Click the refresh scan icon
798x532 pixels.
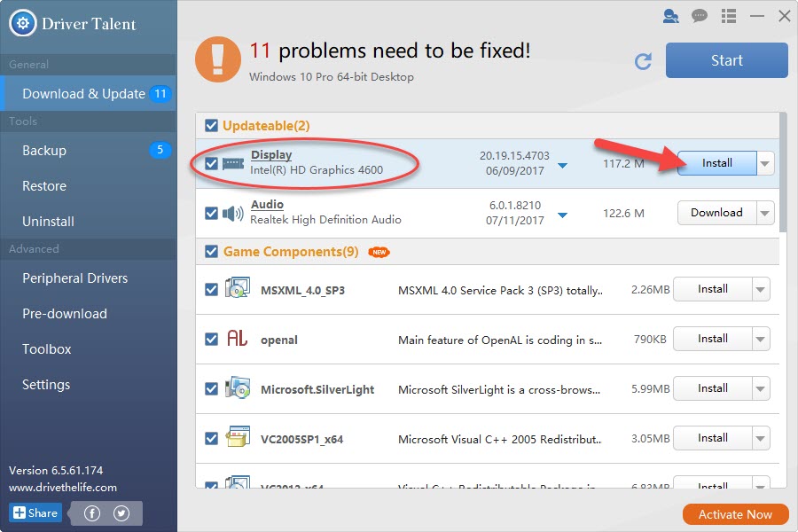(x=644, y=61)
